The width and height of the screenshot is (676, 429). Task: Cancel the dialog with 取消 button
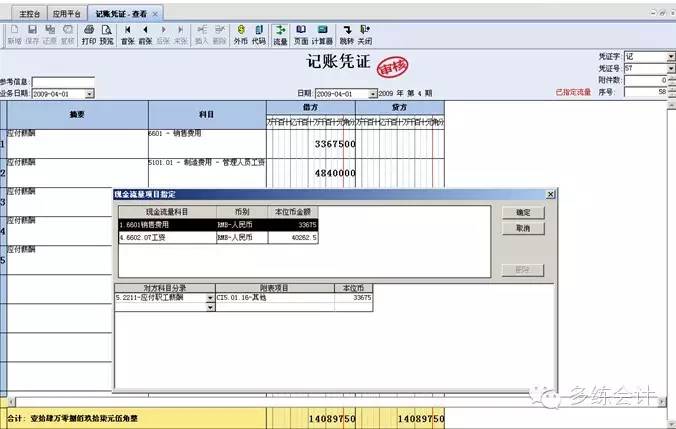tap(523, 229)
